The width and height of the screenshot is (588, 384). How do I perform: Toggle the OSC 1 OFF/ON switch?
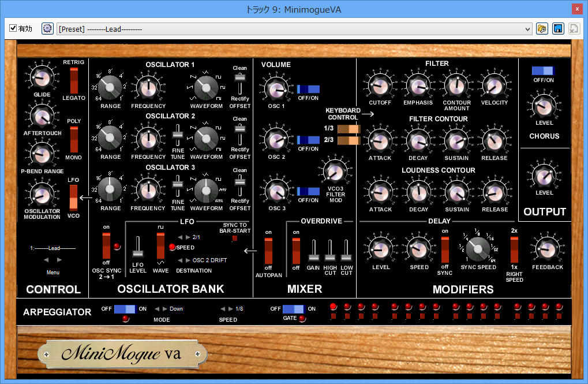[x=308, y=89]
